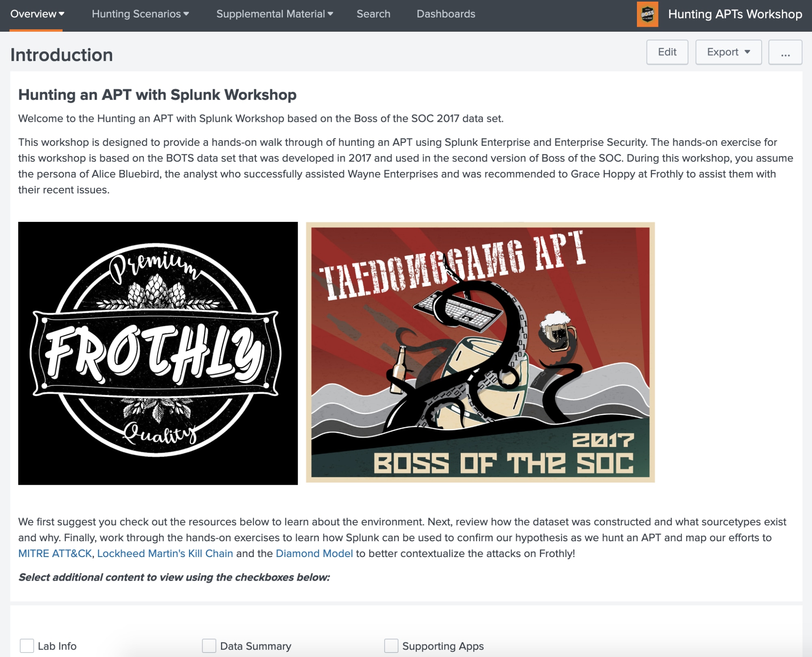Expand the Hunting Scenarios menu
Viewport: 812px width, 657px height.
tap(140, 14)
